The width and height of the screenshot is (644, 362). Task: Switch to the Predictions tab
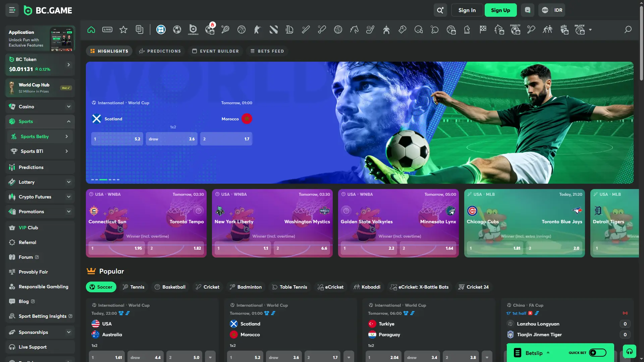click(x=160, y=51)
